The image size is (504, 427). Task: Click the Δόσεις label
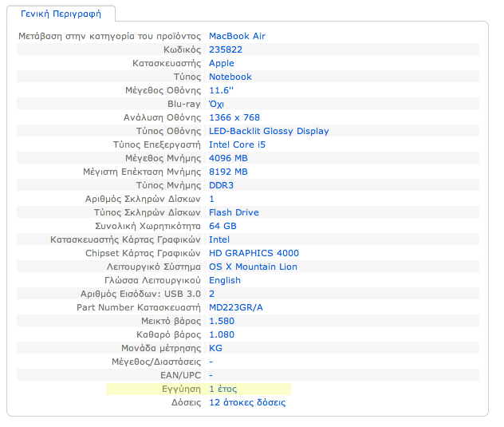pyautogui.click(x=186, y=402)
